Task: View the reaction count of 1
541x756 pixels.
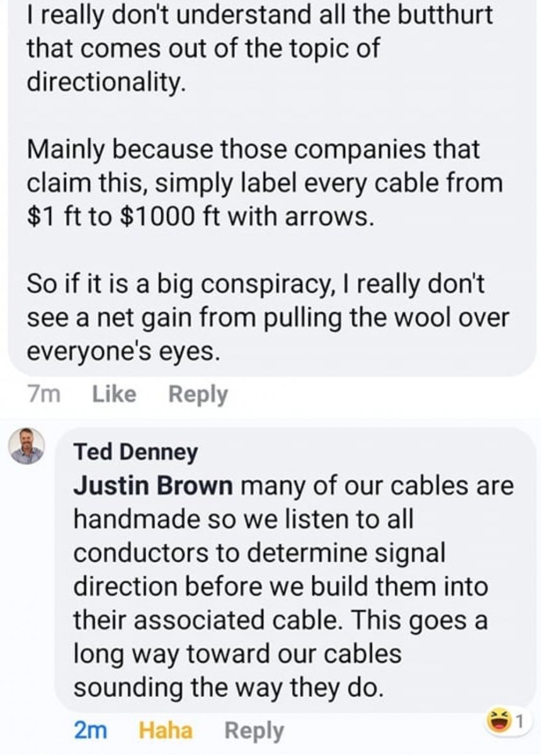Action: tap(520, 719)
